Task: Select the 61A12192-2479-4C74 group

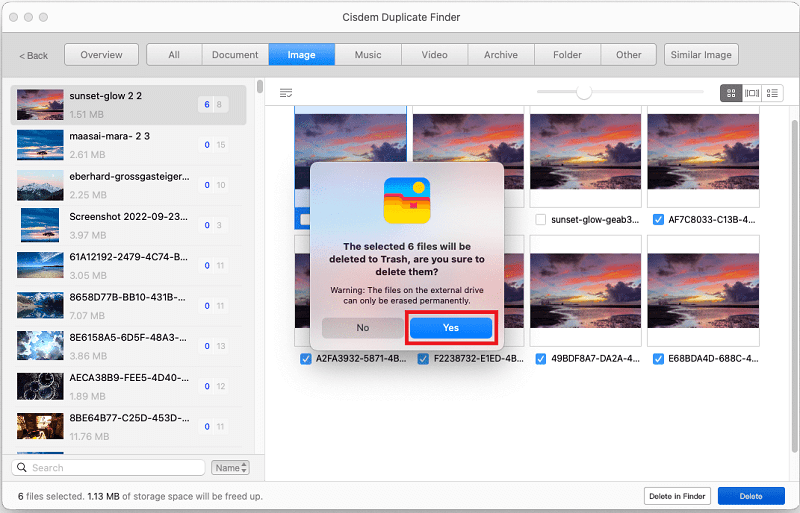Action: (129, 266)
